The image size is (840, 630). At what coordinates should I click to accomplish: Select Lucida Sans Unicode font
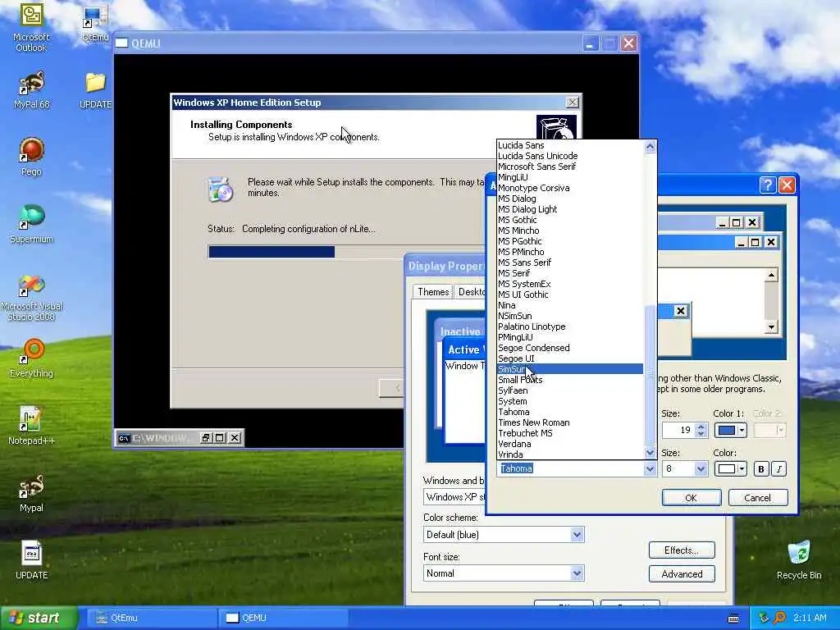pos(570,156)
